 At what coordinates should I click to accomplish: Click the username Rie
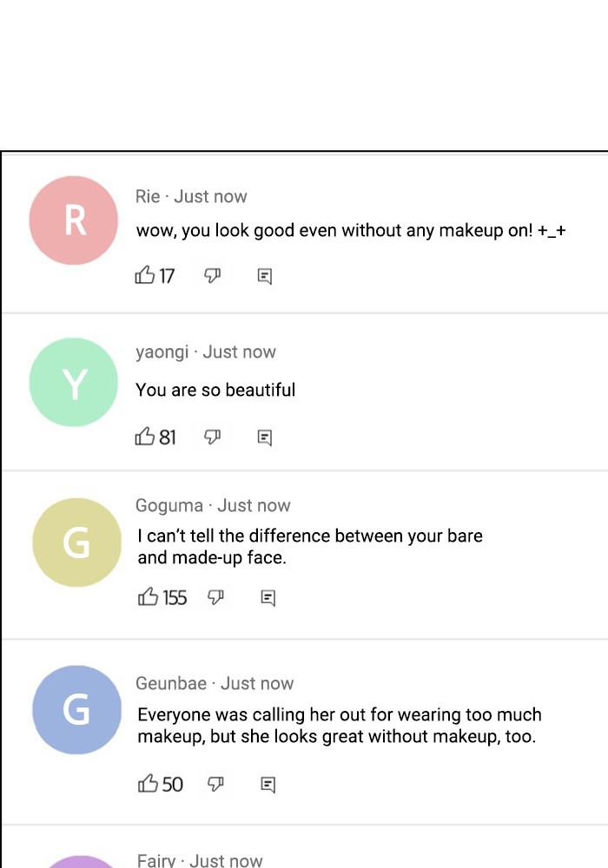coord(148,197)
